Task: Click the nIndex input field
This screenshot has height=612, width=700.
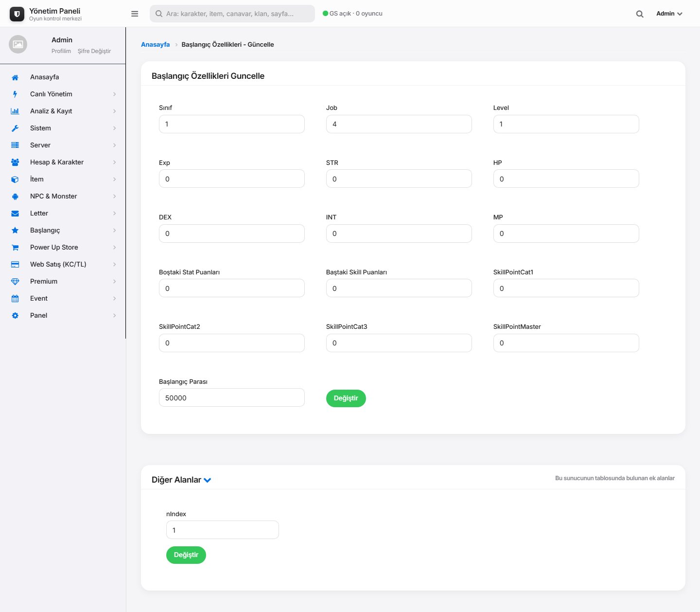Action: (x=223, y=530)
